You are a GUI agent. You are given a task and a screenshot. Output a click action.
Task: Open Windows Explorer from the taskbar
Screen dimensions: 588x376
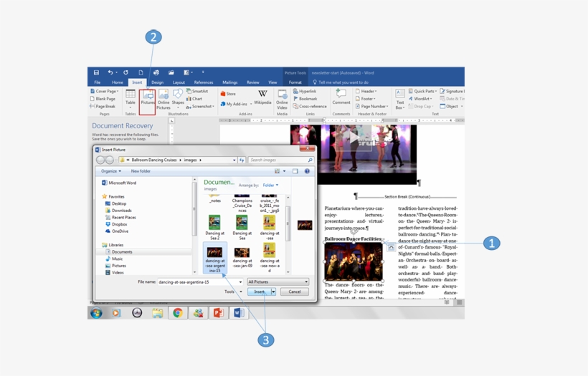click(158, 313)
